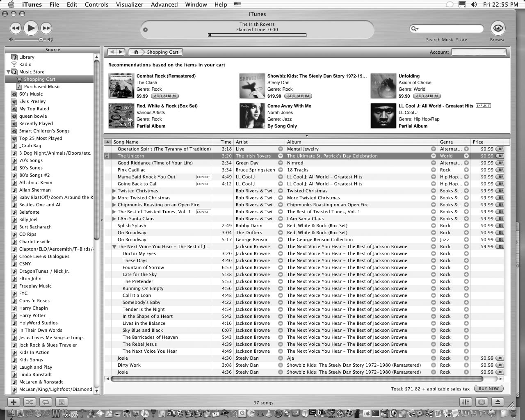Click the next track fast-forward button

(46, 28)
